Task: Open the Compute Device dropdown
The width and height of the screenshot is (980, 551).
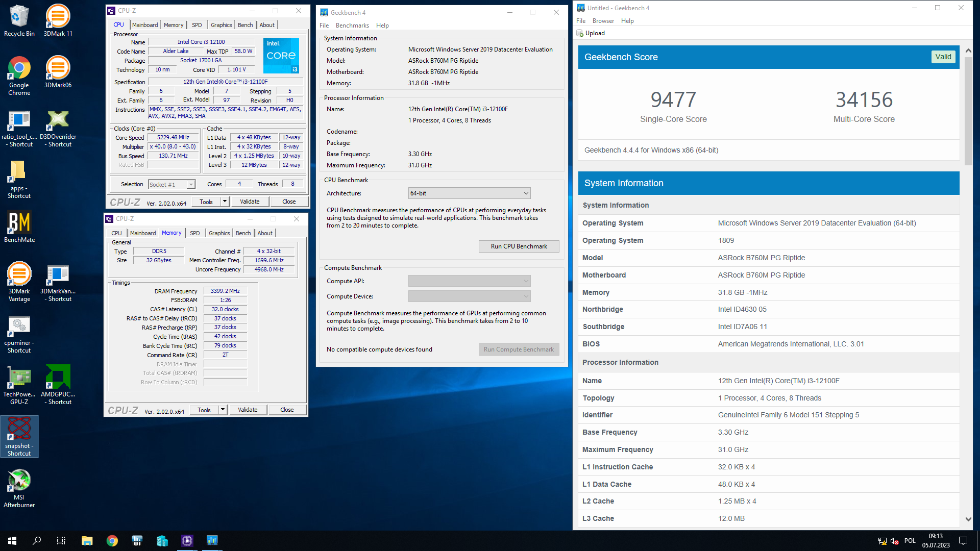Action: [x=470, y=296]
